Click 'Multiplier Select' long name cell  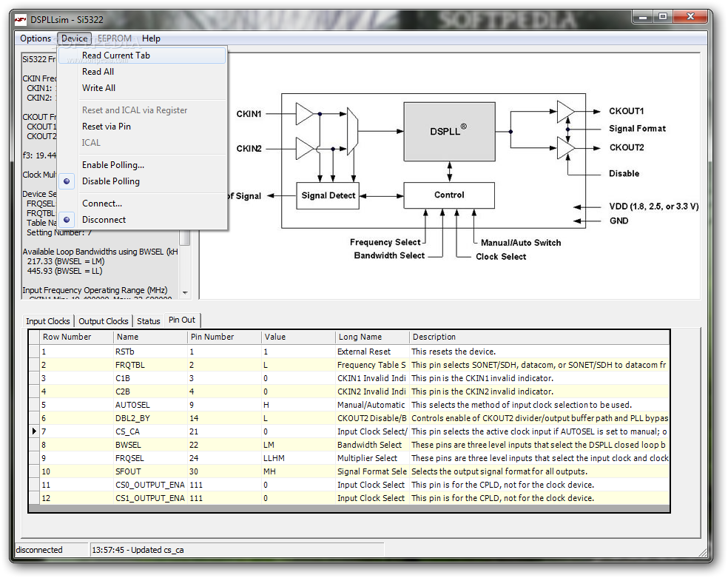[372, 458]
